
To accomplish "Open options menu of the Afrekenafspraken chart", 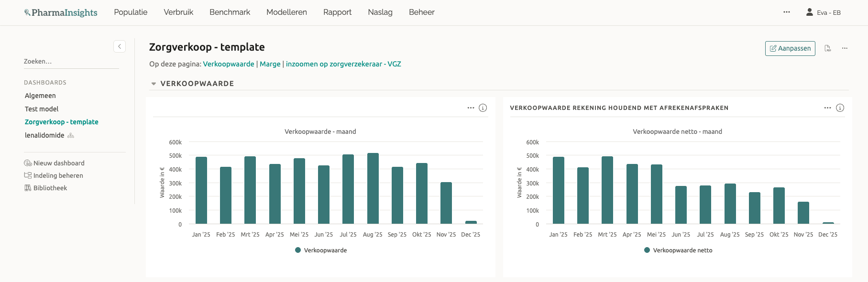I will point(828,108).
